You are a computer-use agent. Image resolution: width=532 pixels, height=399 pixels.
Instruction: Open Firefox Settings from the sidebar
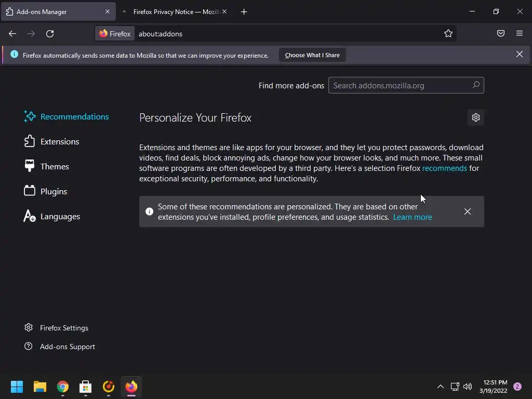[56, 328]
